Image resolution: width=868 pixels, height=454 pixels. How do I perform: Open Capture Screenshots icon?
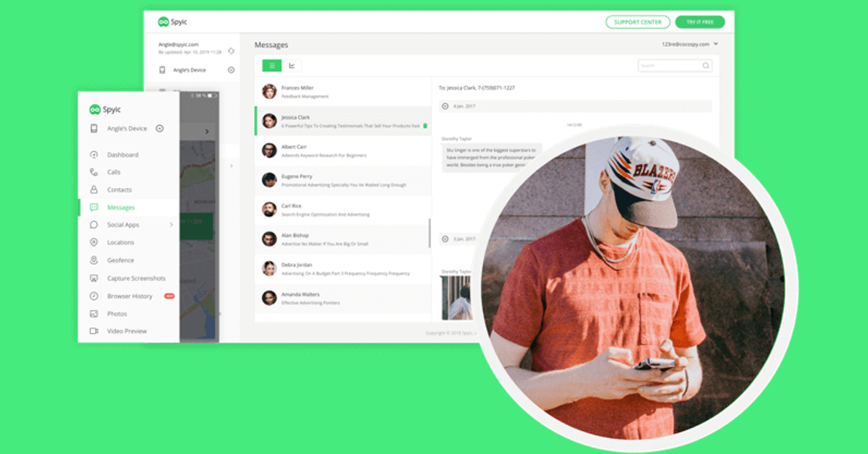coord(93,278)
